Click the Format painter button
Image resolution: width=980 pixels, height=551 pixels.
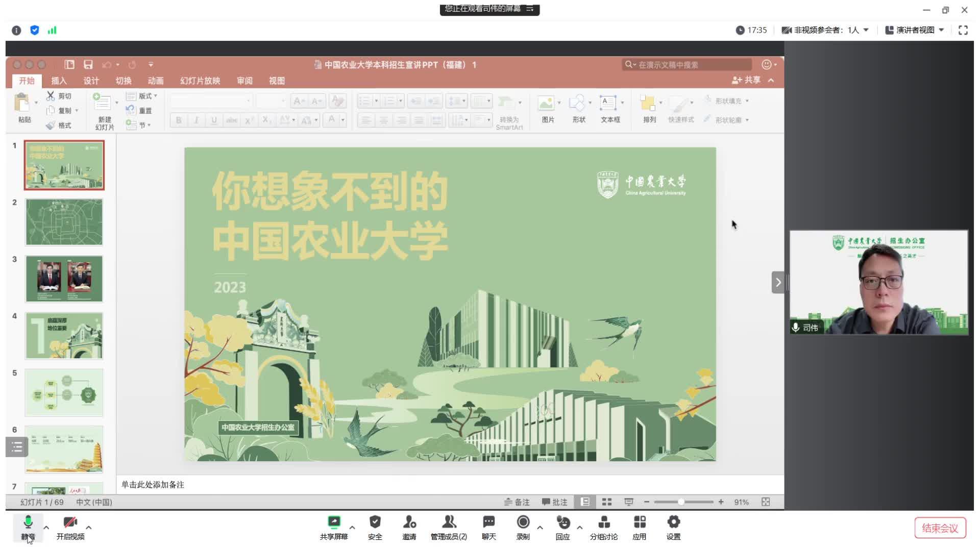coord(58,125)
